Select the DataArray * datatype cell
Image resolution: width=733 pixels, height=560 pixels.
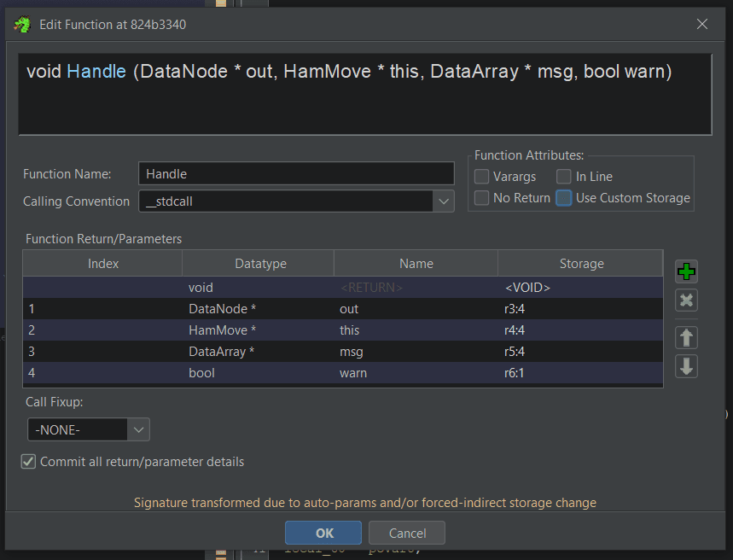(258, 352)
